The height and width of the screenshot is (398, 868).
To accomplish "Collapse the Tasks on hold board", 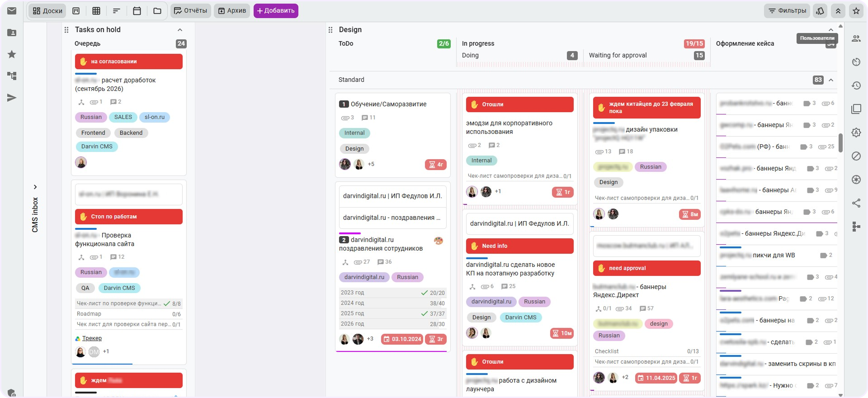I will click(x=180, y=30).
